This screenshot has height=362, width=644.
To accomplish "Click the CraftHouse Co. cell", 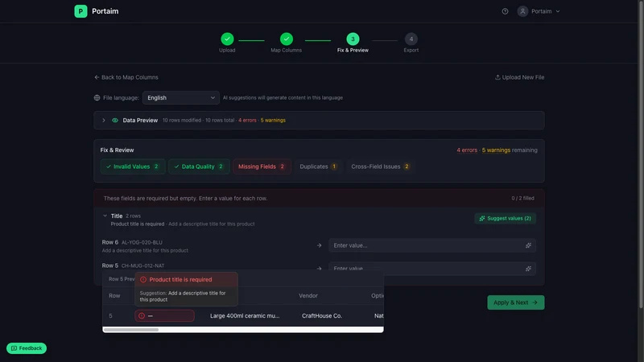I will pyautogui.click(x=322, y=315).
